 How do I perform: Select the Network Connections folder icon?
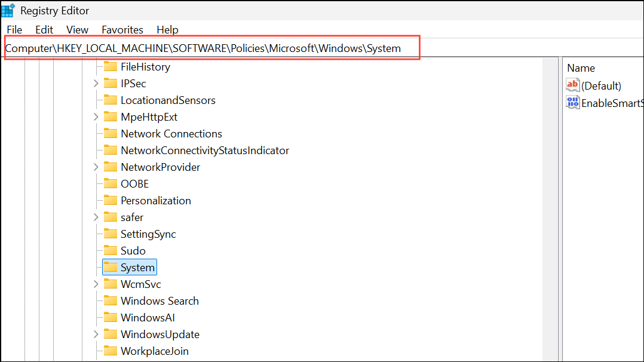pyautogui.click(x=111, y=133)
